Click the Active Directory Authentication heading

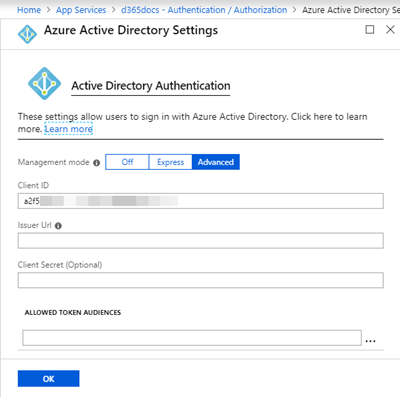(x=151, y=86)
